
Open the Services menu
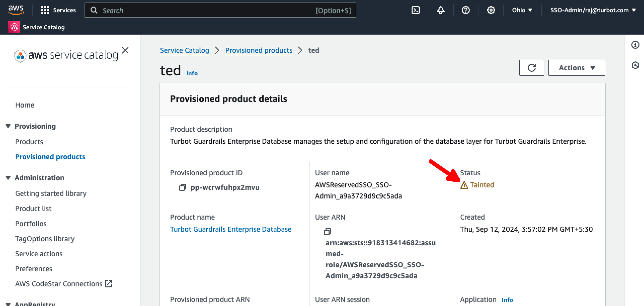click(x=58, y=10)
